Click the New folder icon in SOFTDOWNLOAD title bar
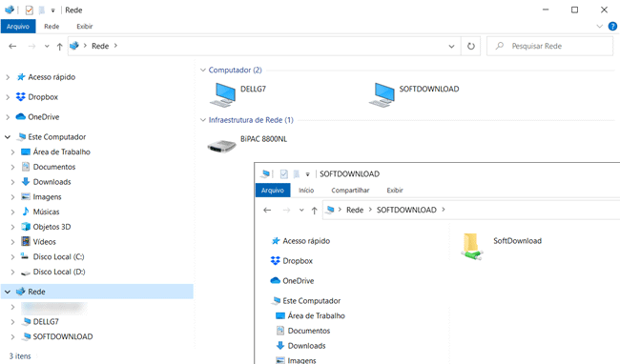 point(296,173)
